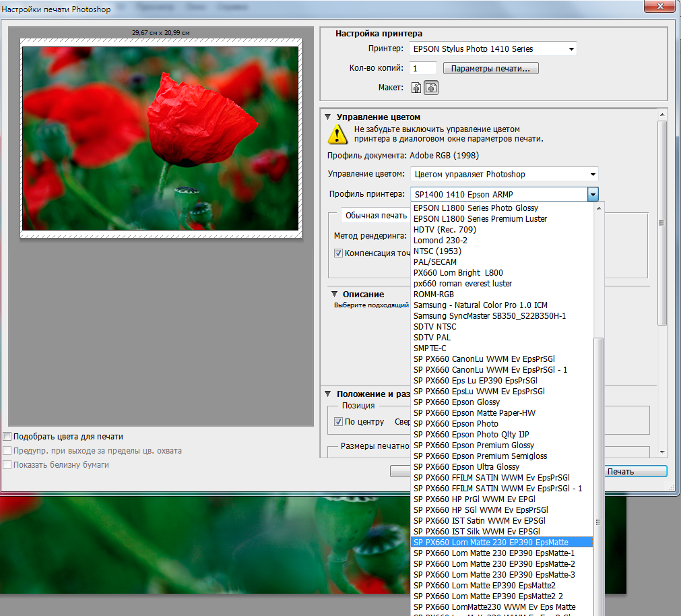
Task: Select 'SP PX660 Epson Matte Paper-HW'
Action: coord(502,412)
